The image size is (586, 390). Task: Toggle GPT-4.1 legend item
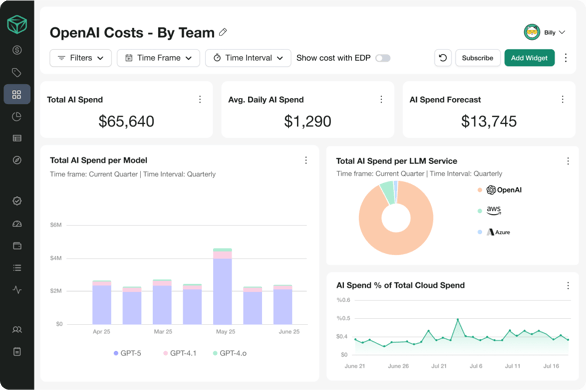pyautogui.click(x=180, y=353)
